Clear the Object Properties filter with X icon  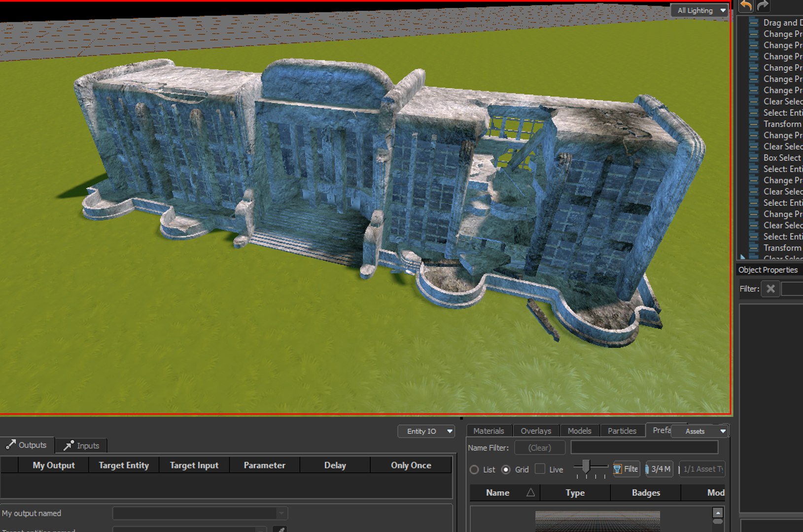(770, 289)
